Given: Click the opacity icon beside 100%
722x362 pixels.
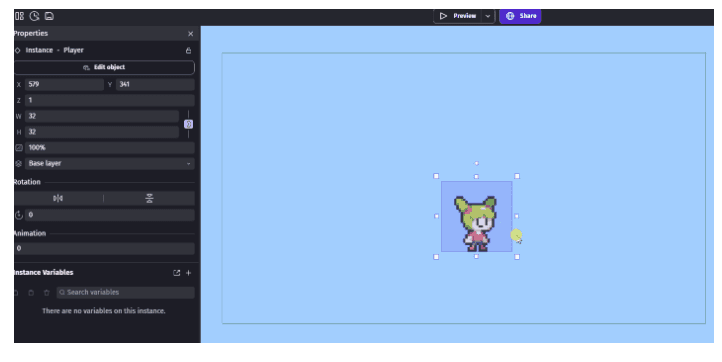Looking at the screenshot, I should point(18,148).
